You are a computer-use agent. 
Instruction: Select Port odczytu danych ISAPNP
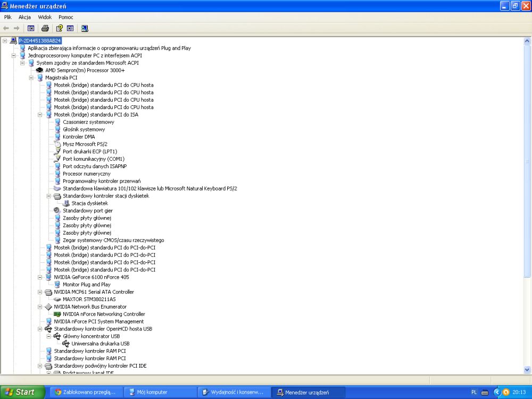coord(95,167)
